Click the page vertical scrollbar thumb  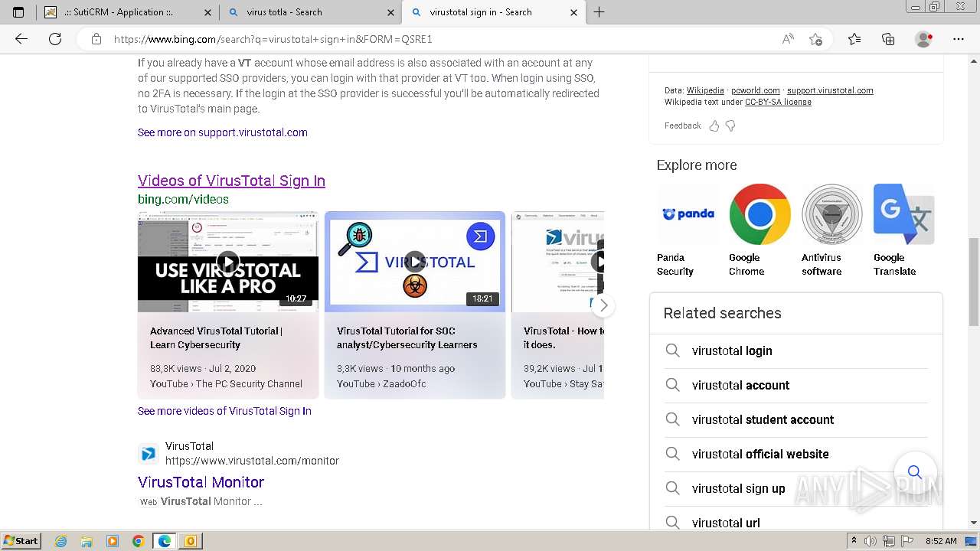974,282
